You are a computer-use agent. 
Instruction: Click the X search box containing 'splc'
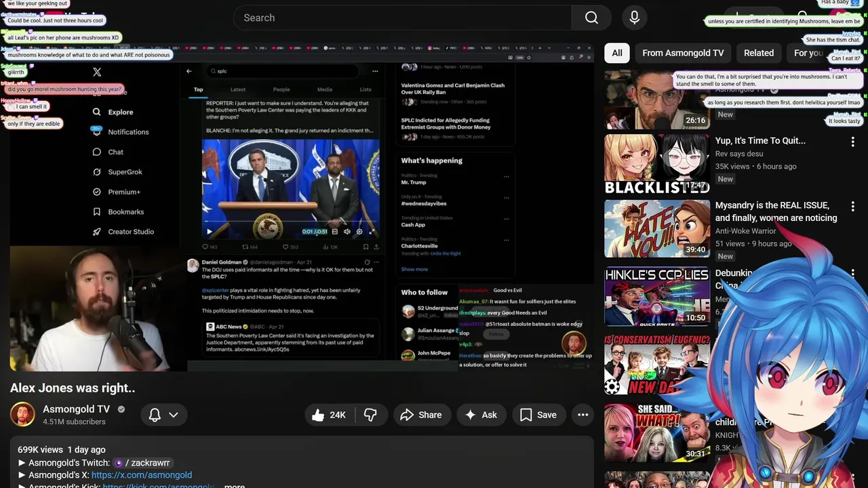(x=283, y=70)
